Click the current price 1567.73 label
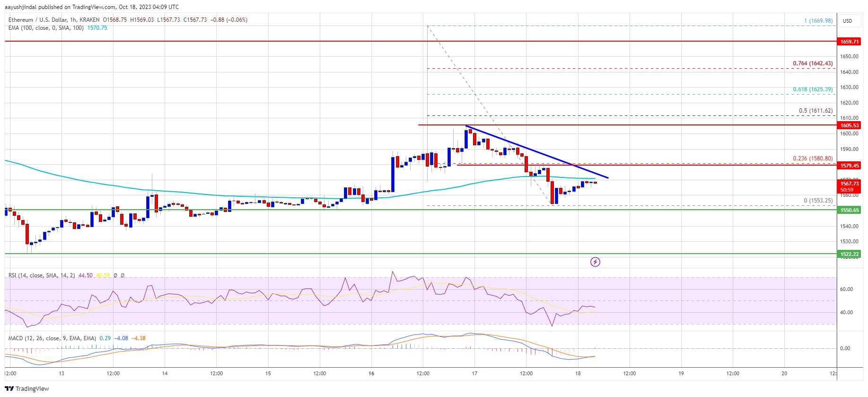 click(x=849, y=184)
